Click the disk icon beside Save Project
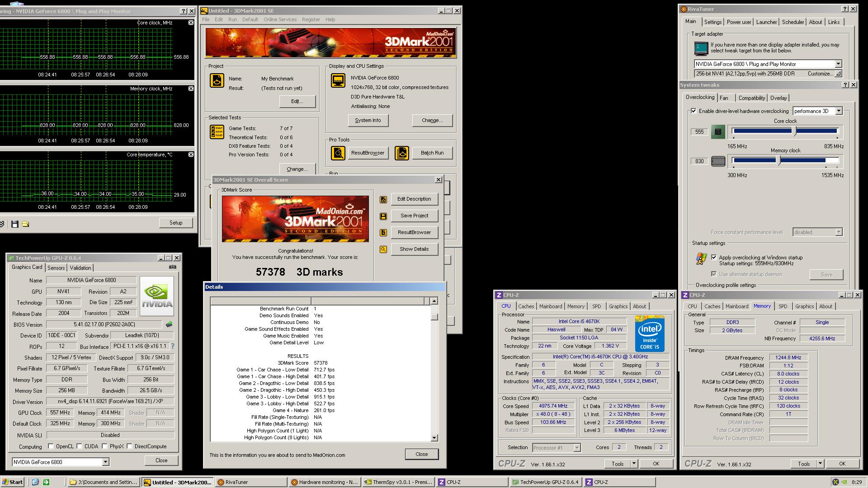This screenshot has width=868, height=488. coord(383,216)
